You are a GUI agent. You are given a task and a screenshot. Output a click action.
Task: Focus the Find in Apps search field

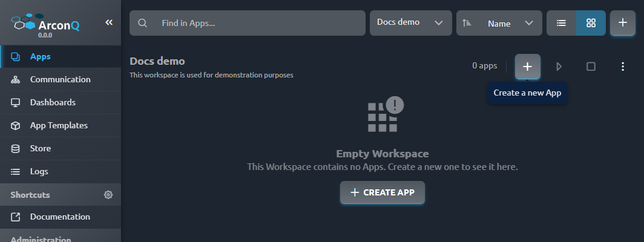coord(247,23)
